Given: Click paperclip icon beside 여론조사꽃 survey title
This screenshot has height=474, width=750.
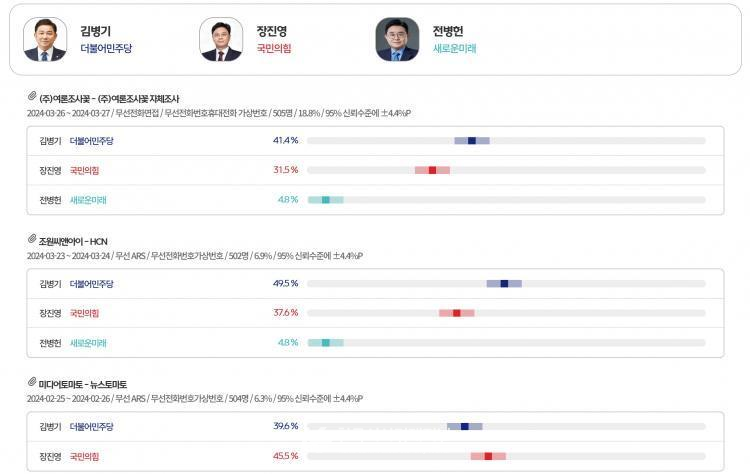Looking at the screenshot, I should [x=32, y=96].
